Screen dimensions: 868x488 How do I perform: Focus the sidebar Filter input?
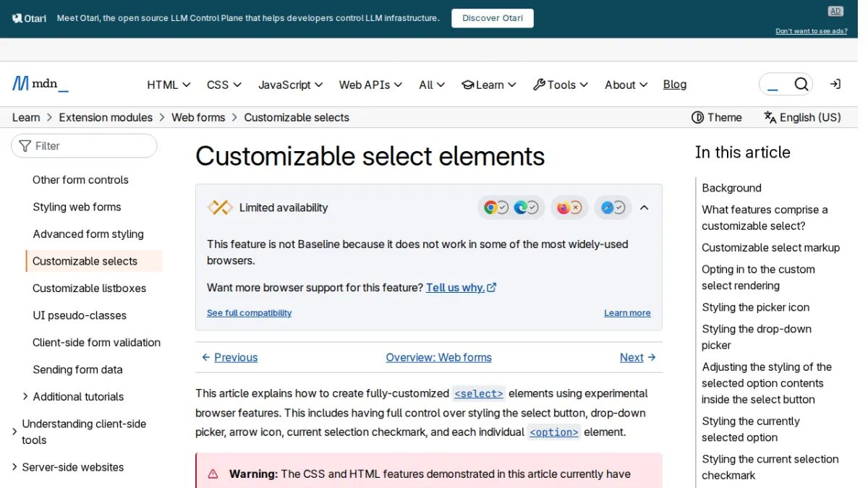(84, 146)
